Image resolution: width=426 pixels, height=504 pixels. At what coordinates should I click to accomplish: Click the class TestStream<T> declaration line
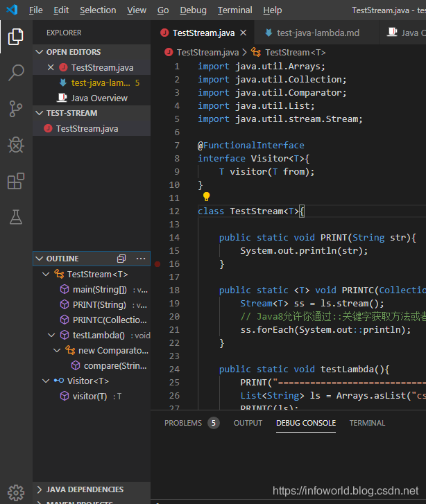click(x=251, y=211)
